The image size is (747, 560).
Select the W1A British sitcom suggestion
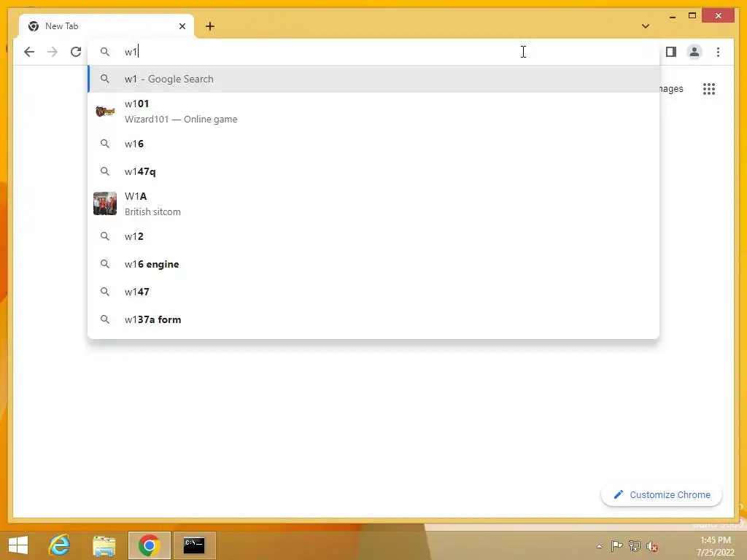tap(373, 204)
